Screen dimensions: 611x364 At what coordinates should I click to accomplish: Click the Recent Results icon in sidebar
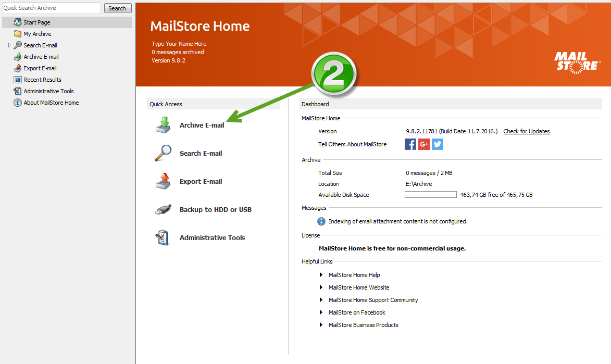[18, 80]
